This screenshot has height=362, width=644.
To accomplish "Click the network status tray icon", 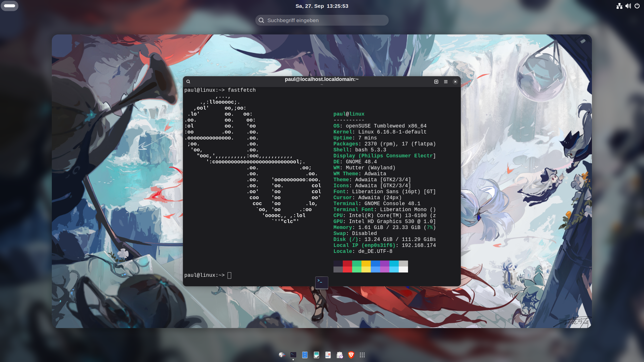I will (x=619, y=6).
